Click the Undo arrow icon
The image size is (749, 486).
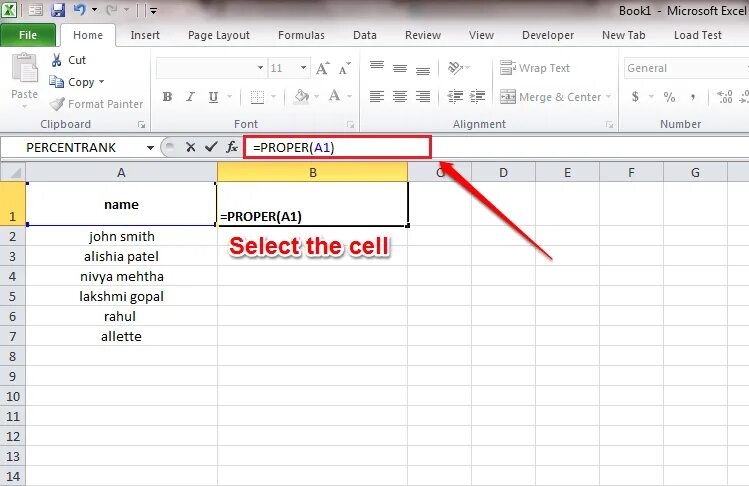coord(79,10)
